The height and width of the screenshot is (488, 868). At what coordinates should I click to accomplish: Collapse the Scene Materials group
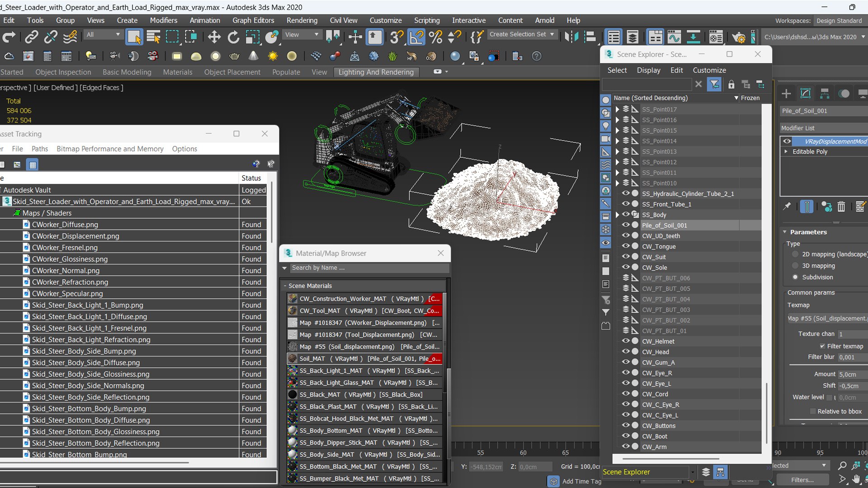[285, 286]
